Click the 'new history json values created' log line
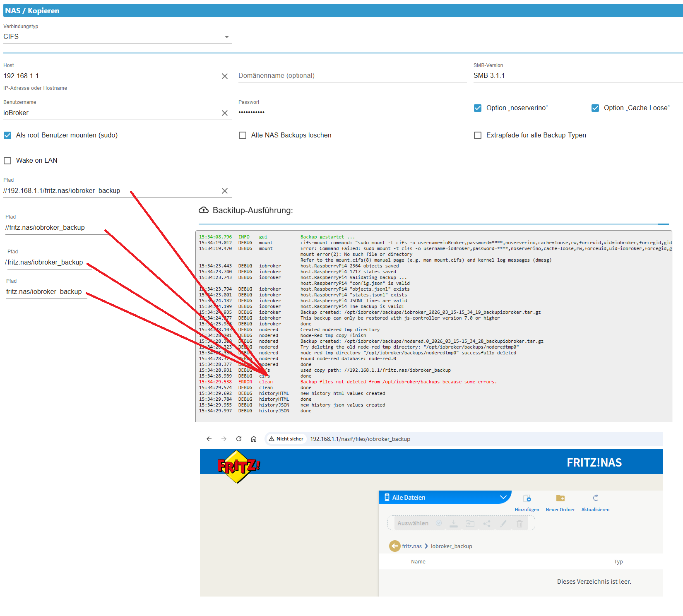 pyautogui.click(x=343, y=405)
